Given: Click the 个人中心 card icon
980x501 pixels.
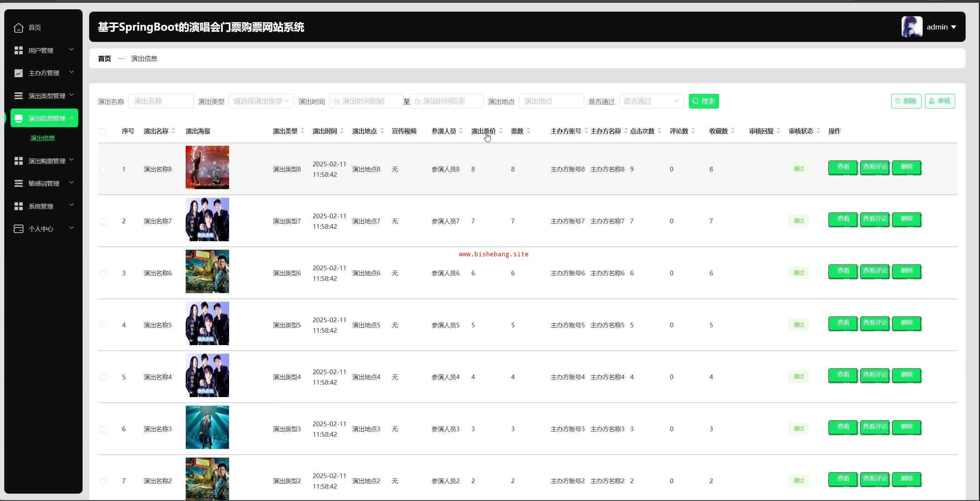Looking at the screenshot, I should click(x=18, y=229).
